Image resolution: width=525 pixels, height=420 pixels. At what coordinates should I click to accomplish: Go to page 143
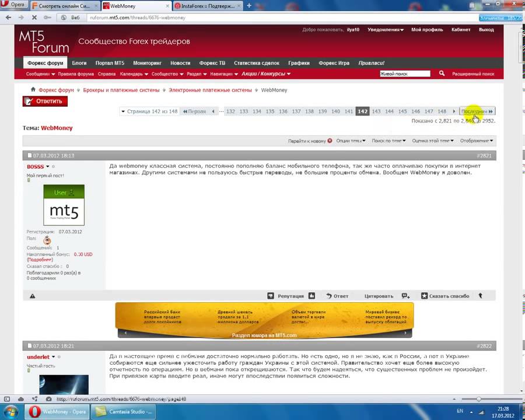click(376, 111)
